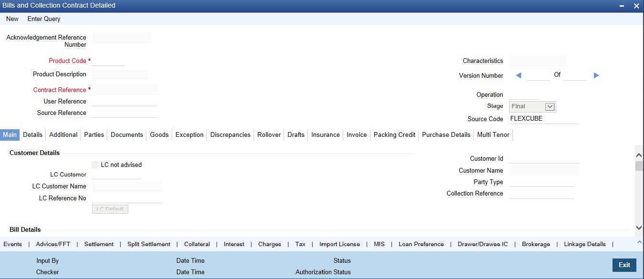Open the Packing Credit tab
The image size is (644, 279).
(395, 134)
